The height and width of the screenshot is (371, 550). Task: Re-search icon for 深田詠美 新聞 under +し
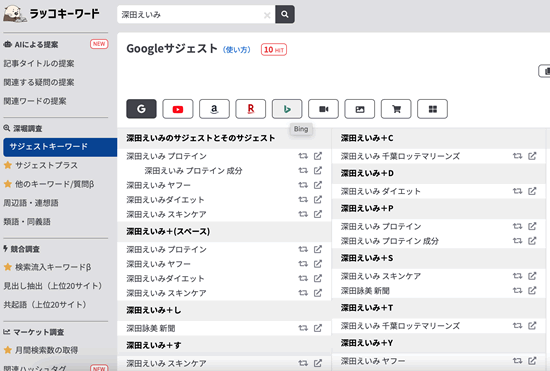303,328
